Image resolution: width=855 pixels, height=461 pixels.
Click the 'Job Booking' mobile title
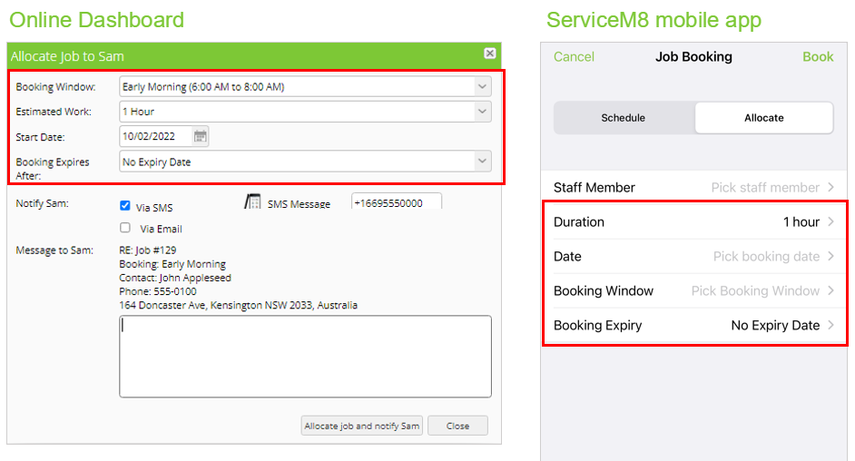point(694,57)
